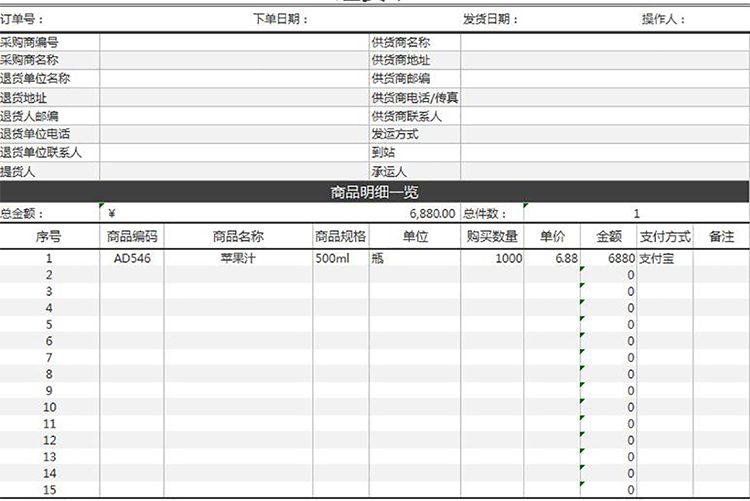Select the unit cell 瓶
This screenshot has width=750, height=501.
tap(415, 258)
